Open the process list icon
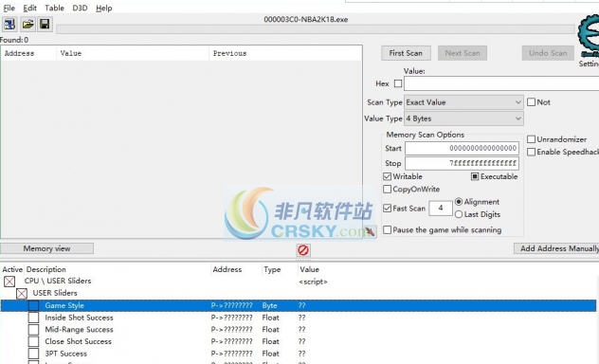Viewport: 599px width, 364px height. pyautogui.click(x=9, y=25)
